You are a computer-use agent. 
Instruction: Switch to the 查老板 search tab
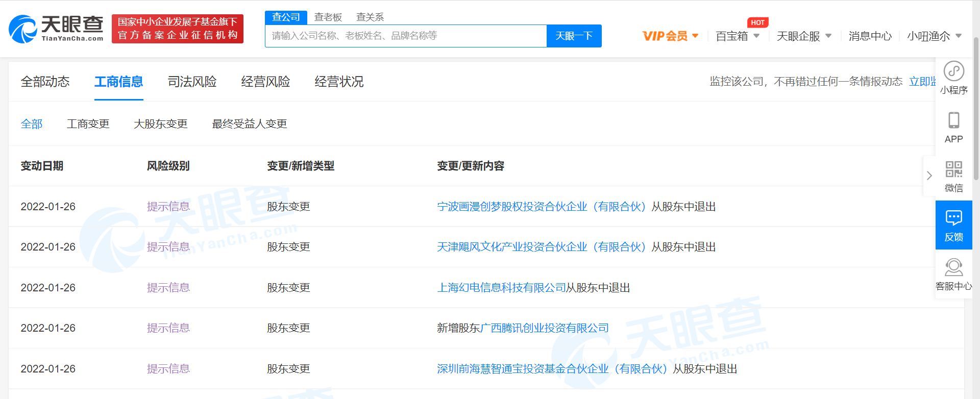point(328,17)
